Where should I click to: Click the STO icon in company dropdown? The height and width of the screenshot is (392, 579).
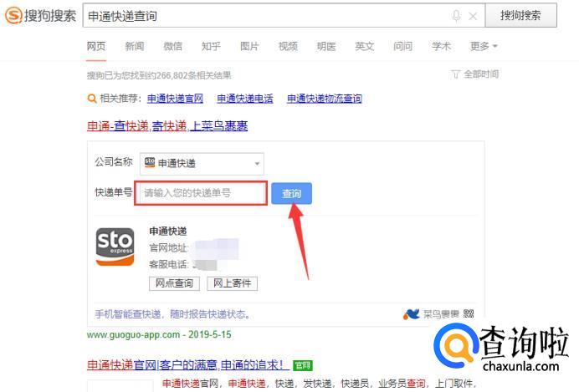150,163
